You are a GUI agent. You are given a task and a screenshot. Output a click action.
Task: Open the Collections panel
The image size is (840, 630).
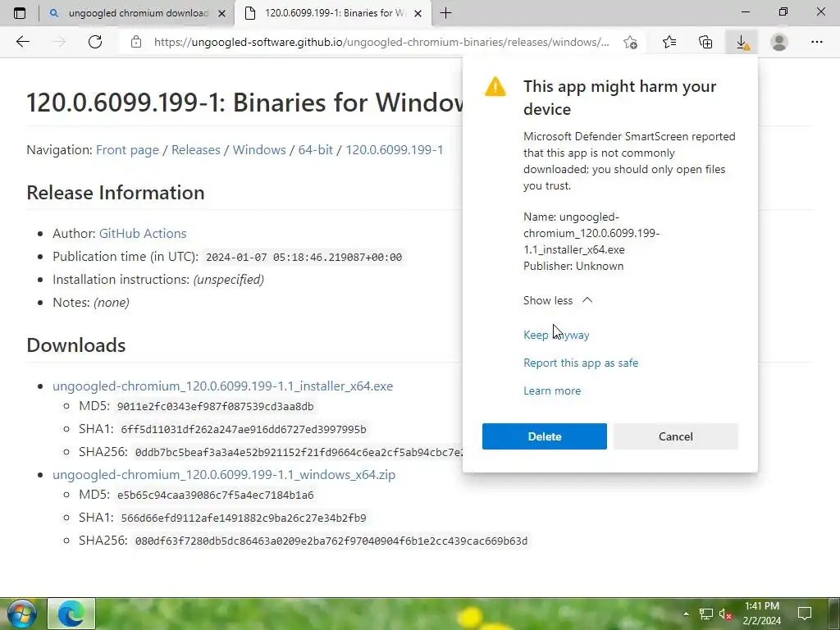pos(705,42)
